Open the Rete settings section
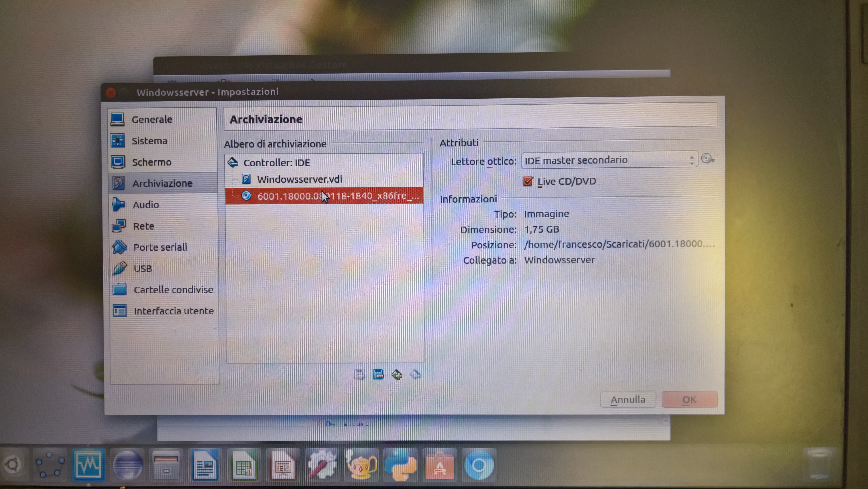The width and height of the screenshot is (868, 489). coord(163,226)
